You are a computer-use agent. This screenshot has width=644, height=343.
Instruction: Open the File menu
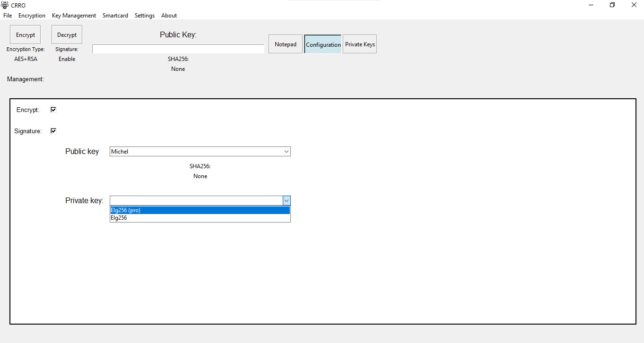8,16
